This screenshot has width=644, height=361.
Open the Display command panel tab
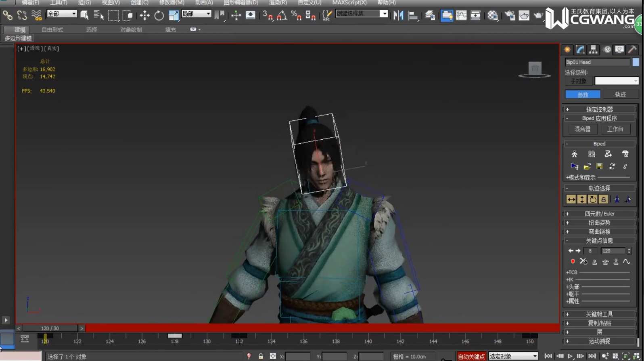pyautogui.click(x=619, y=50)
